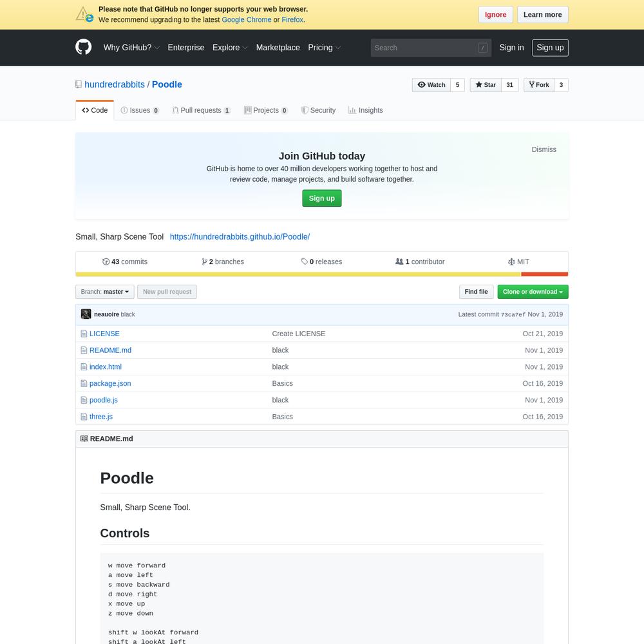
Task: Click the file icon beside package.json
Action: click(84, 384)
